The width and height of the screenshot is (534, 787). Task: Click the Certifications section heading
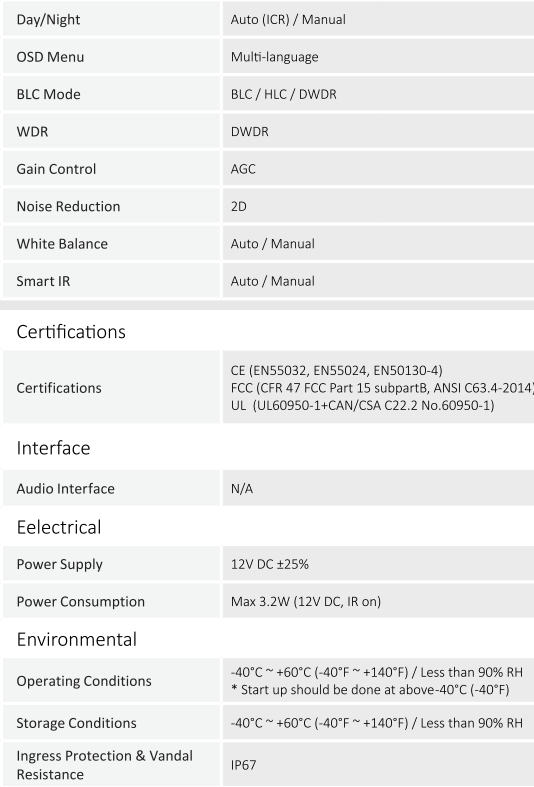[x=71, y=332]
